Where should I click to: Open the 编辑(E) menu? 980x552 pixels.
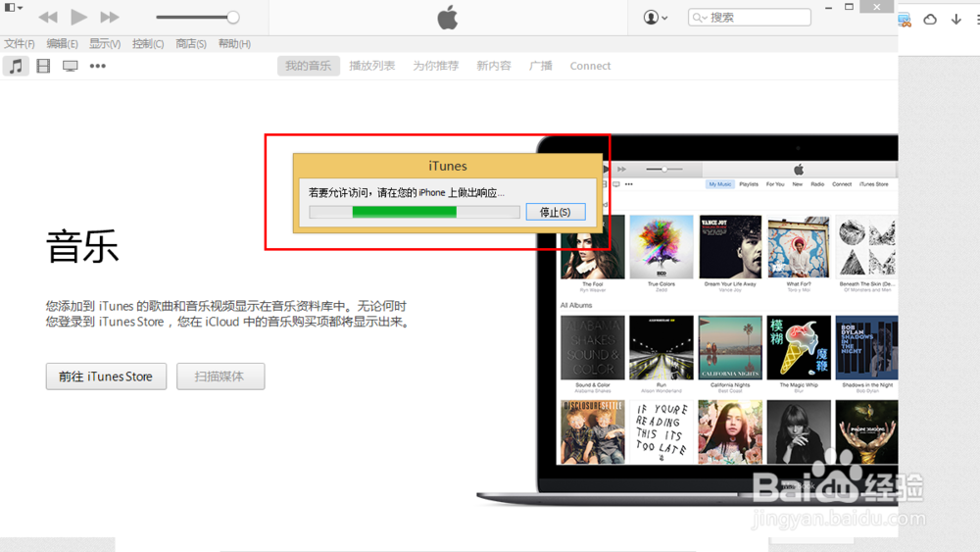[62, 44]
